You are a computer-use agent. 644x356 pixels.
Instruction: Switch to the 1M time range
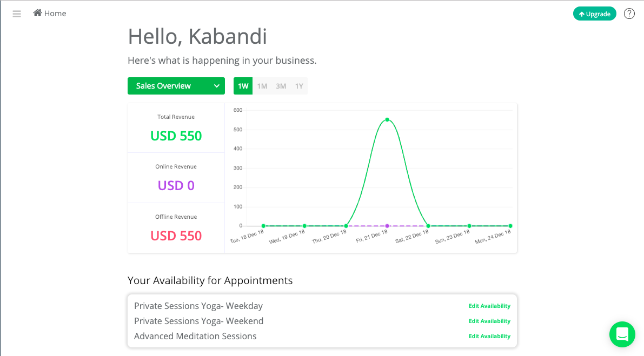[x=262, y=86]
